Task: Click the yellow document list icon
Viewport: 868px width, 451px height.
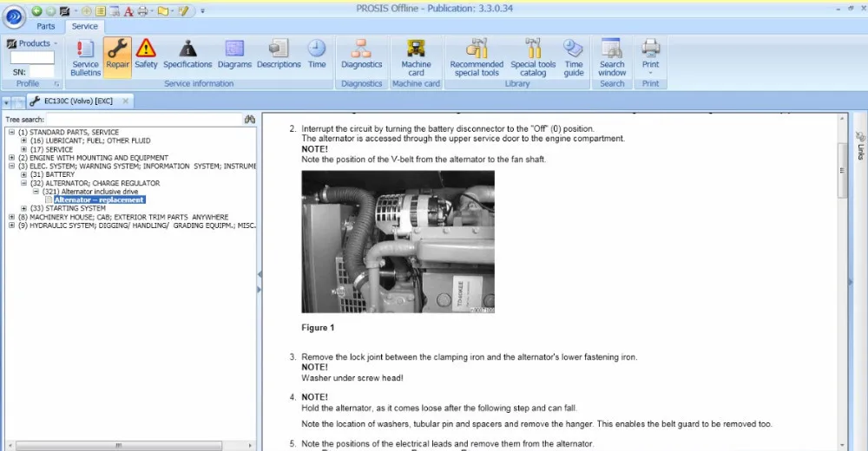Action: tap(101, 11)
